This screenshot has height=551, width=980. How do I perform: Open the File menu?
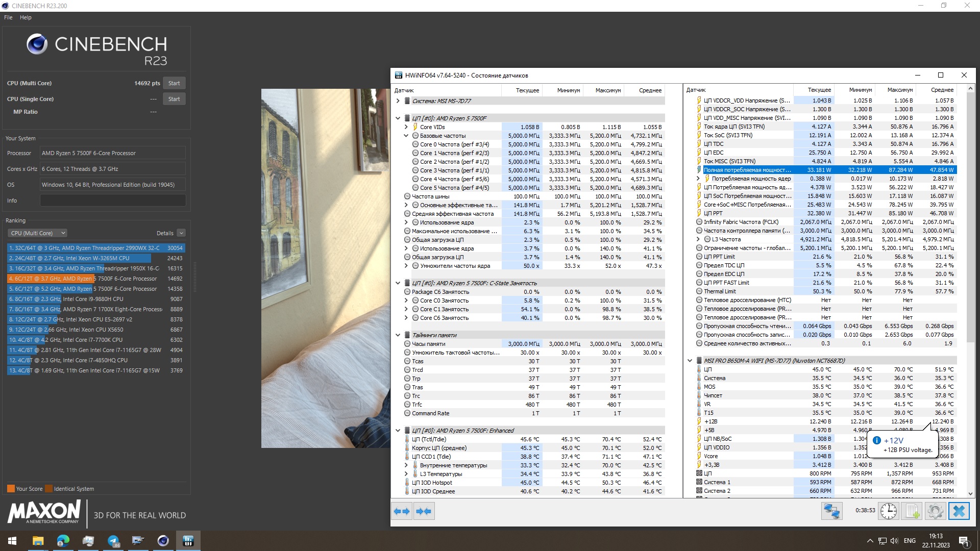8,17
